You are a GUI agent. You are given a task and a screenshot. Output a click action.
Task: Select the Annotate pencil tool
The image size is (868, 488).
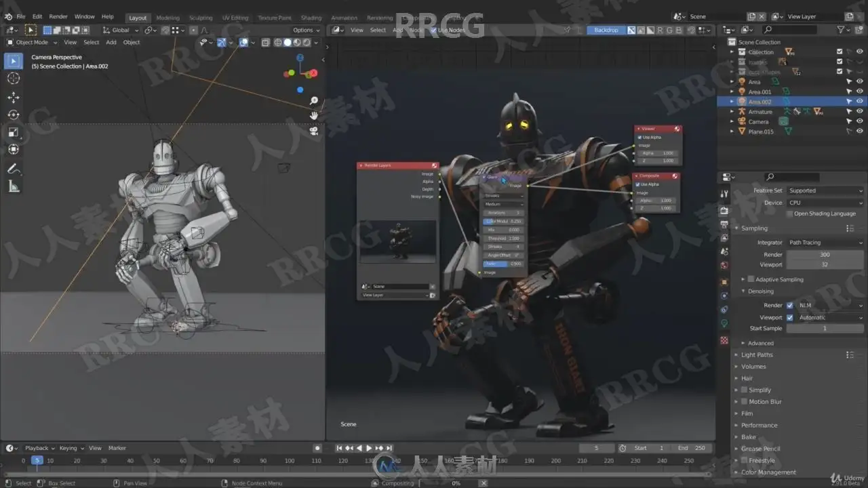14,169
